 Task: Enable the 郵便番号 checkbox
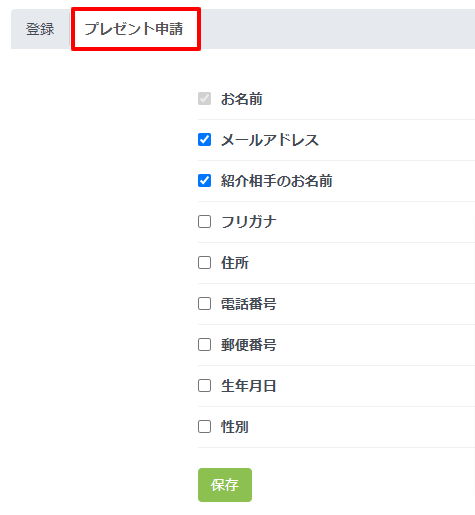click(x=204, y=345)
